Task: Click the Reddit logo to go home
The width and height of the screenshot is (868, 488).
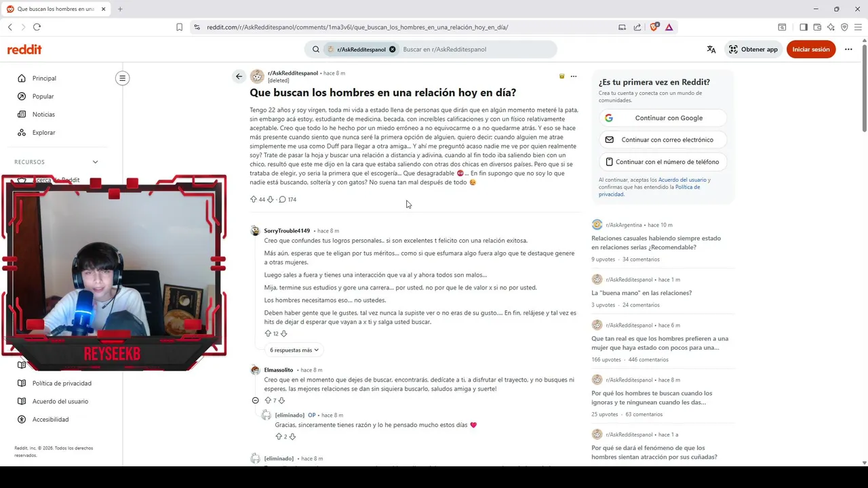Action: [x=24, y=49]
